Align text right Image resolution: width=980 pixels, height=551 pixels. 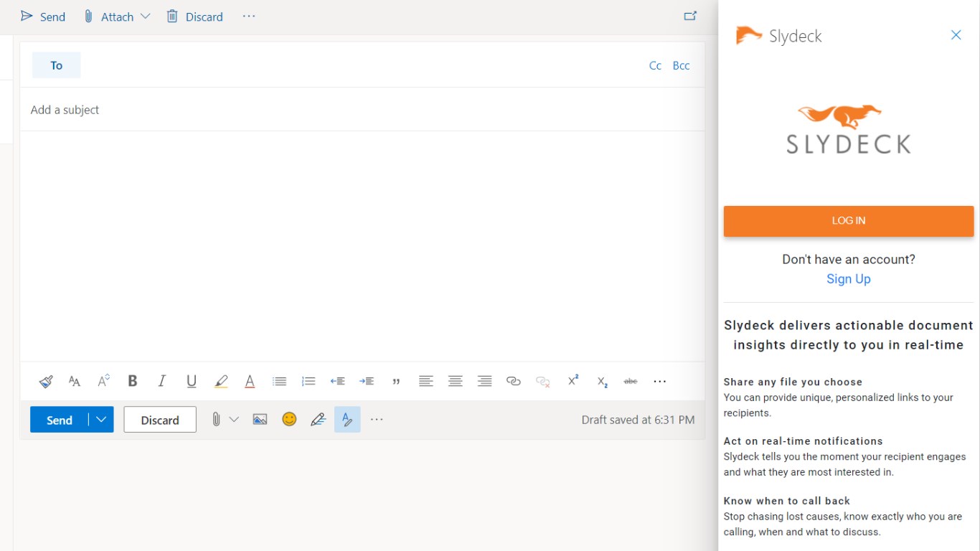coord(484,382)
